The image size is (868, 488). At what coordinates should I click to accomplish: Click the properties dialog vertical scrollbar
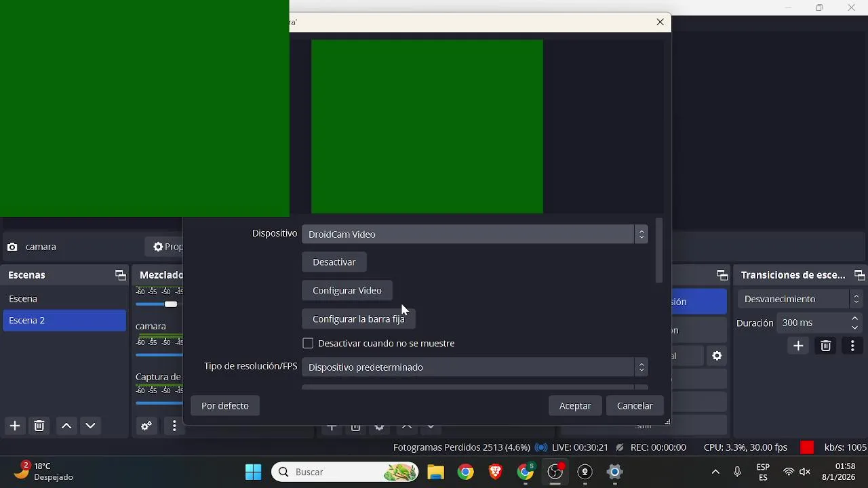[x=658, y=251]
